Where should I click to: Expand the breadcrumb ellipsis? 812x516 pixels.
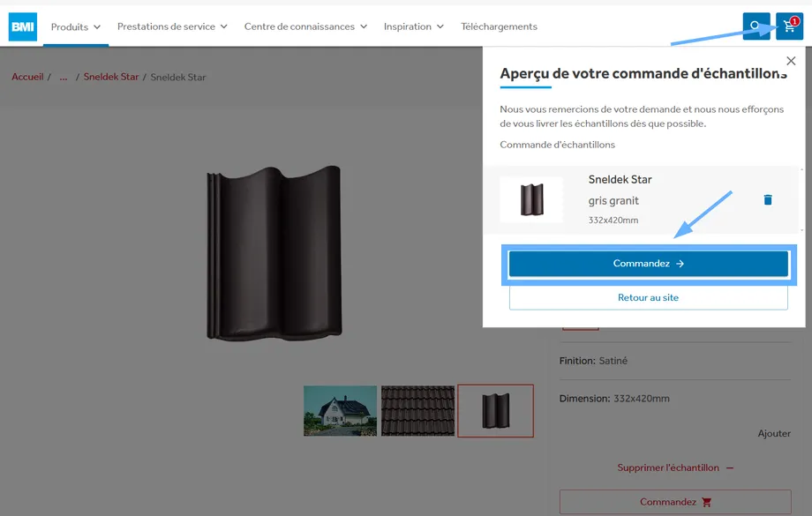64,77
